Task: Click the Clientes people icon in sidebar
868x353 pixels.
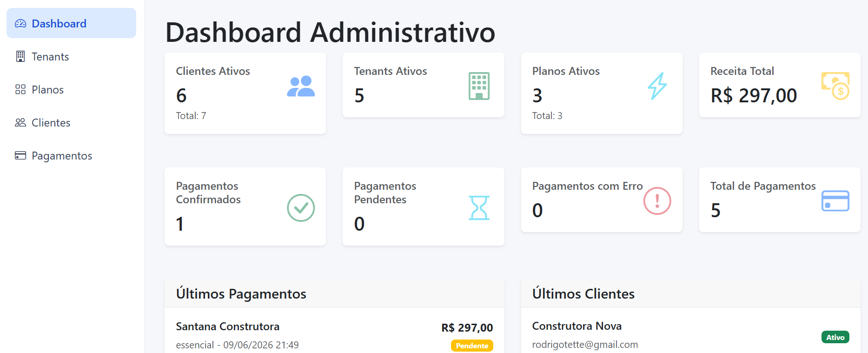Action: [x=20, y=122]
